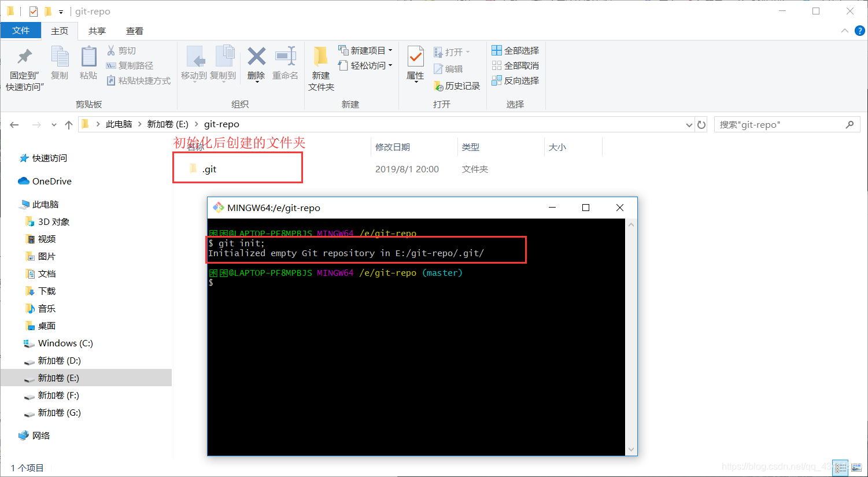Open Documents (文档) in the sidebar
Screen dimensions: 868x477
click(x=40, y=274)
